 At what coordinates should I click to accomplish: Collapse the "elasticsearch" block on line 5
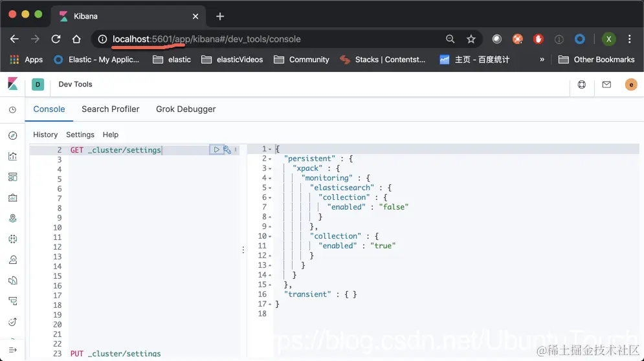[270, 188]
